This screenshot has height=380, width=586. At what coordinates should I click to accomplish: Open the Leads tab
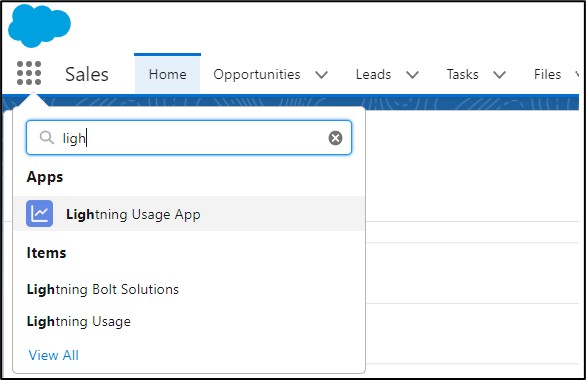pyautogui.click(x=373, y=74)
